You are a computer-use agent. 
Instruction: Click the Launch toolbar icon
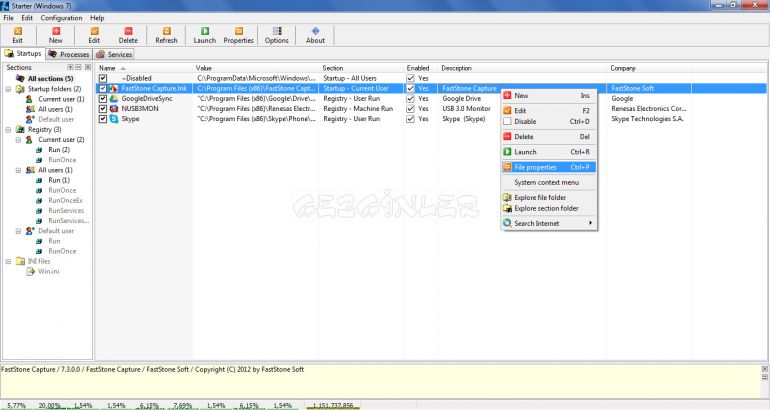pyautogui.click(x=205, y=31)
